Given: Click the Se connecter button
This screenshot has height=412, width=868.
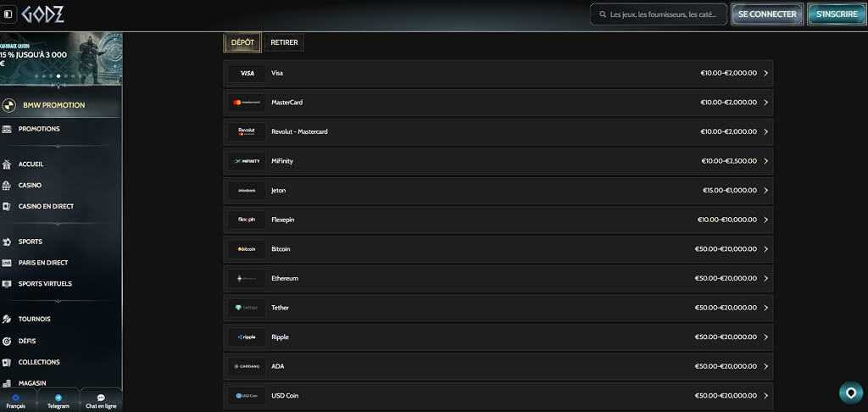Looking at the screenshot, I should click(767, 14).
